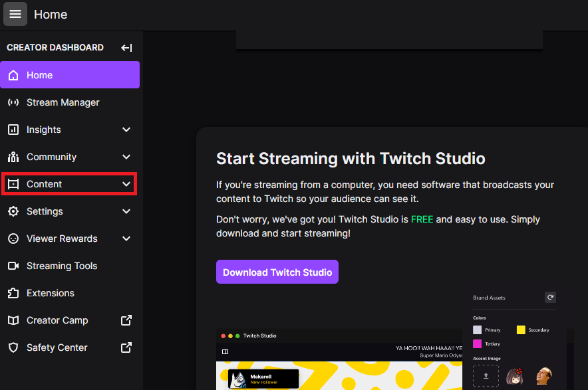
Task: Expand the Insights chevron
Action: (126, 130)
